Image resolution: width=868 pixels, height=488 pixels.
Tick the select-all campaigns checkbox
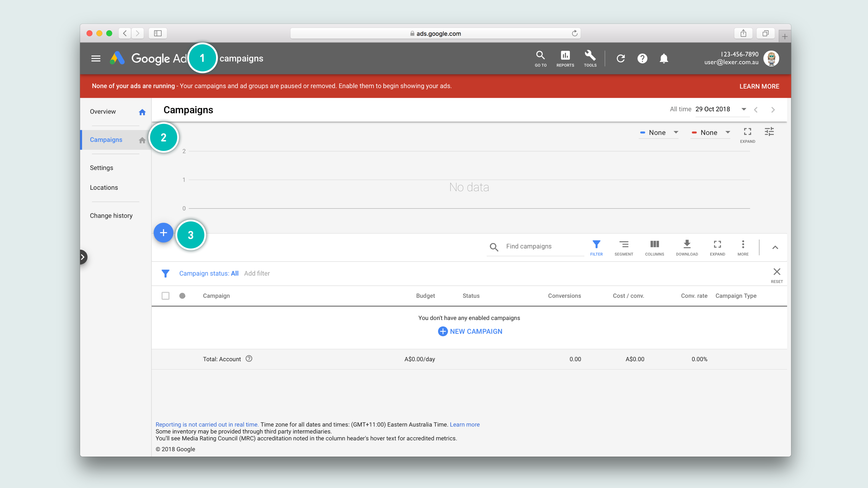point(165,296)
